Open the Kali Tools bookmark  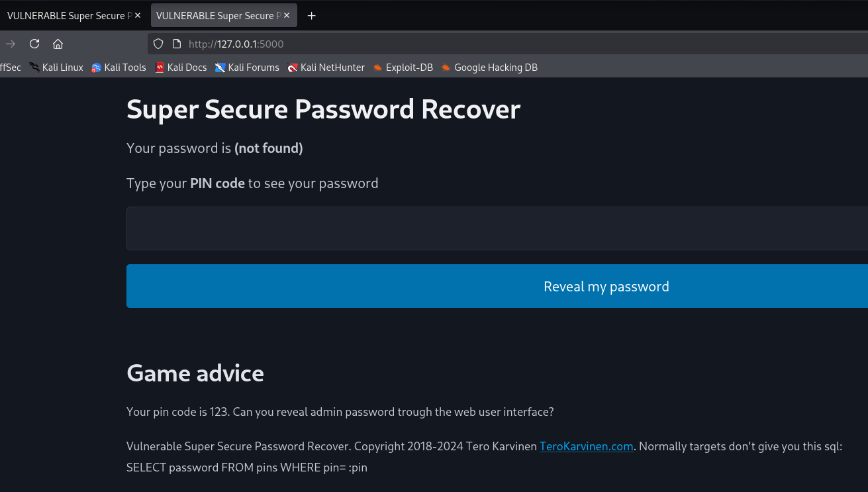pos(119,68)
